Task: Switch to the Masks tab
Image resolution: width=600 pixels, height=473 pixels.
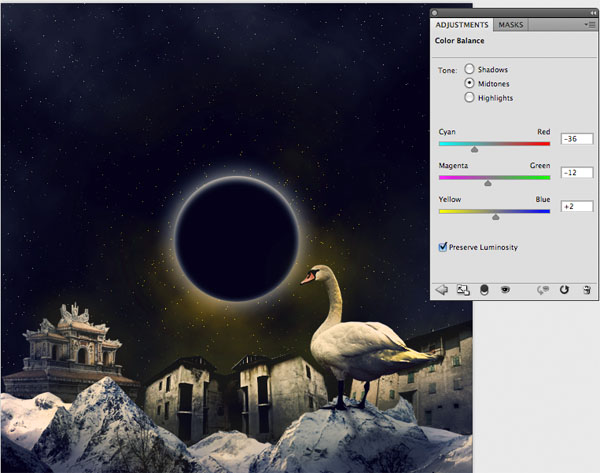Action: pos(510,25)
